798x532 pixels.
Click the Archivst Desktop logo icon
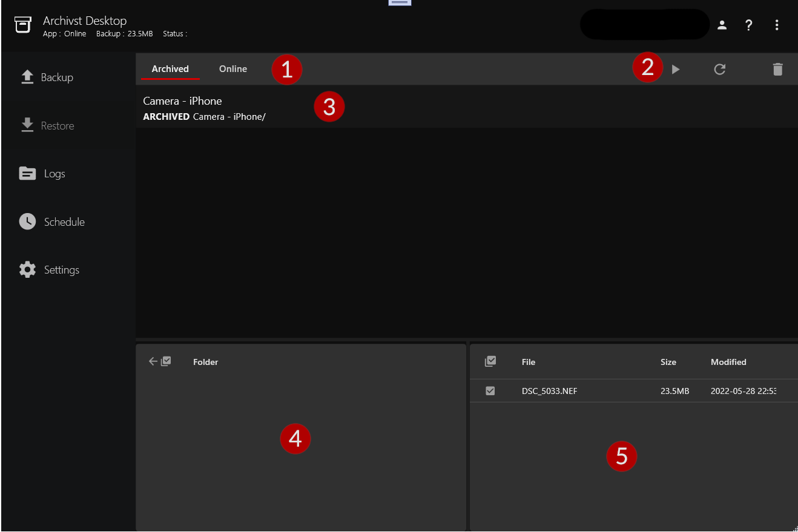[23, 25]
